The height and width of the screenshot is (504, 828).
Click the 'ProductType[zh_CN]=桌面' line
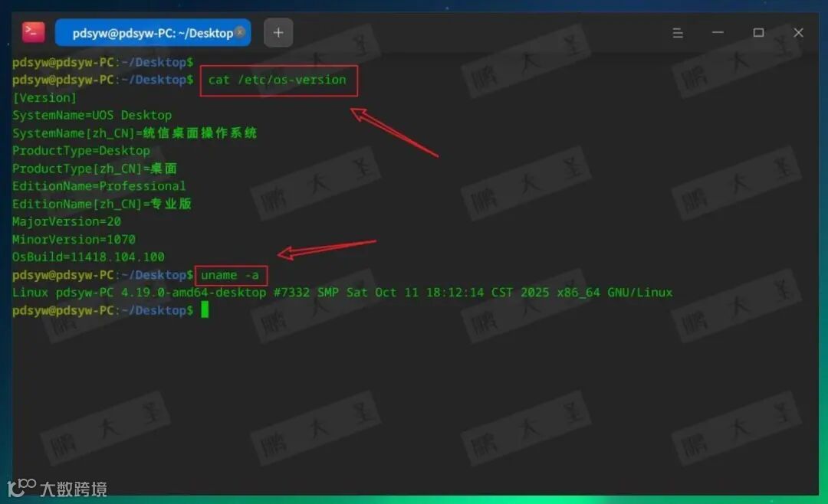coord(94,169)
